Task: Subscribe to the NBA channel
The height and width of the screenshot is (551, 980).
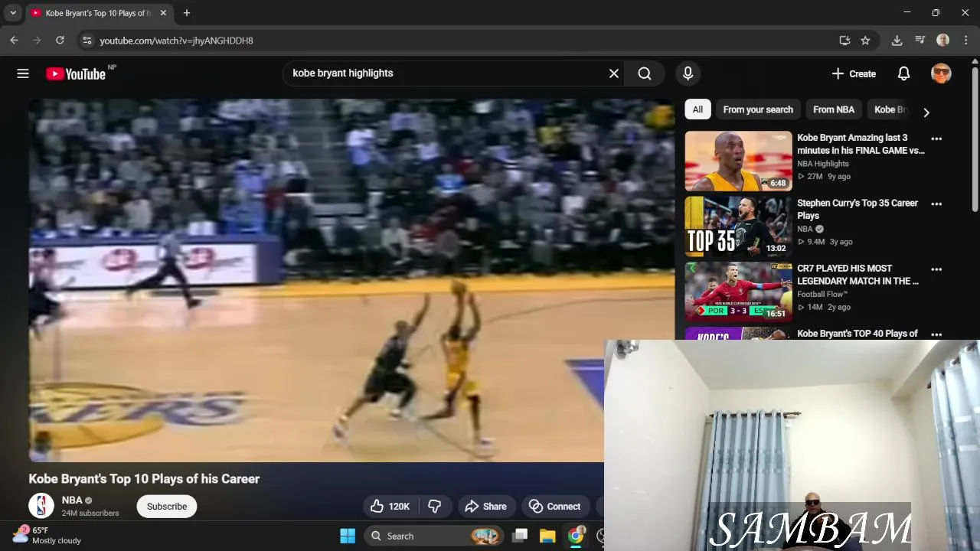Action: [x=167, y=507]
